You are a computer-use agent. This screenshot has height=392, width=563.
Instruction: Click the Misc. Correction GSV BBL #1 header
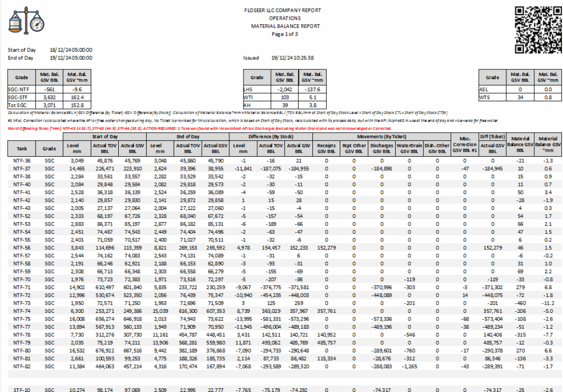pyautogui.click(x=465, y=144)
